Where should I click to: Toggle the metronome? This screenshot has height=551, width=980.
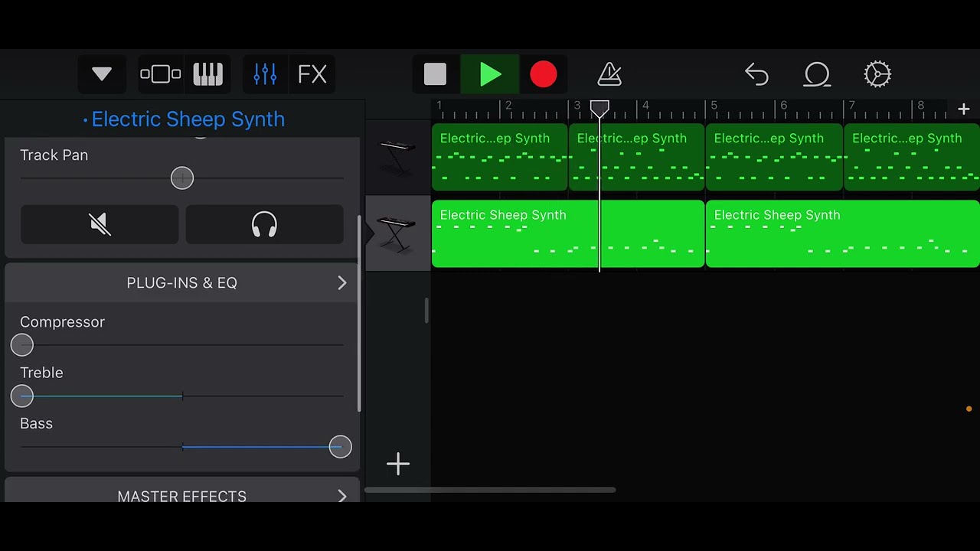point(609,74)
